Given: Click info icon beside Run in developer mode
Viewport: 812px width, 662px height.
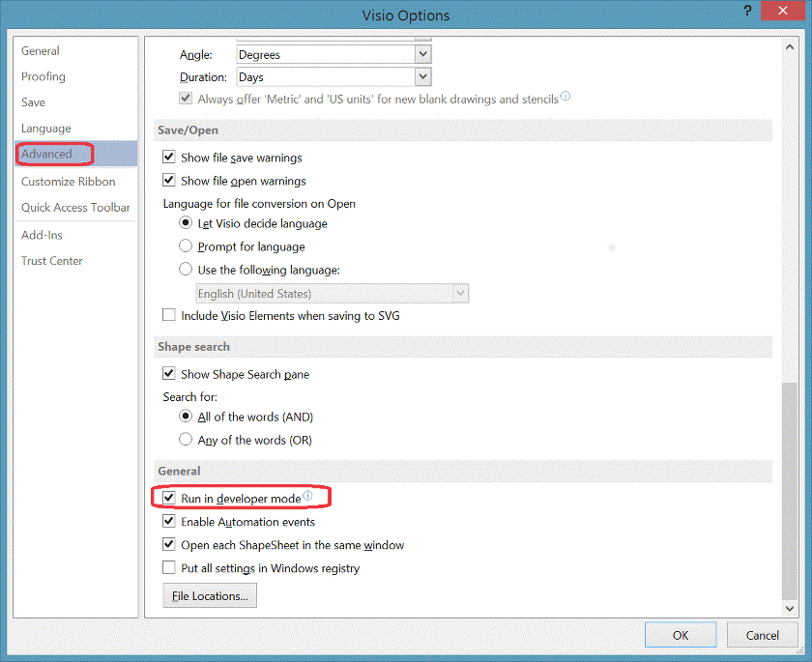Looking at the screenshot, I should [x=307, y=497].
